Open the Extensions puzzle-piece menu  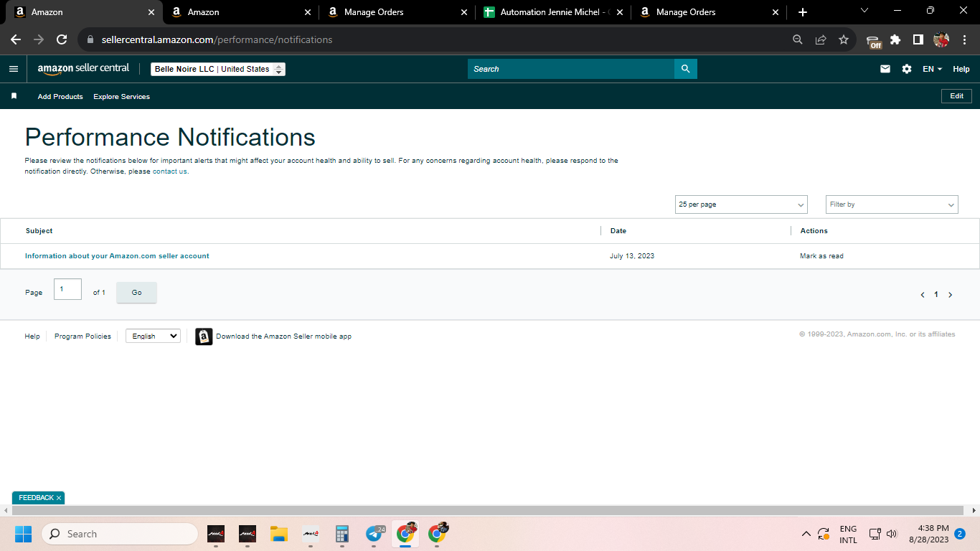[x=895, y=39]
